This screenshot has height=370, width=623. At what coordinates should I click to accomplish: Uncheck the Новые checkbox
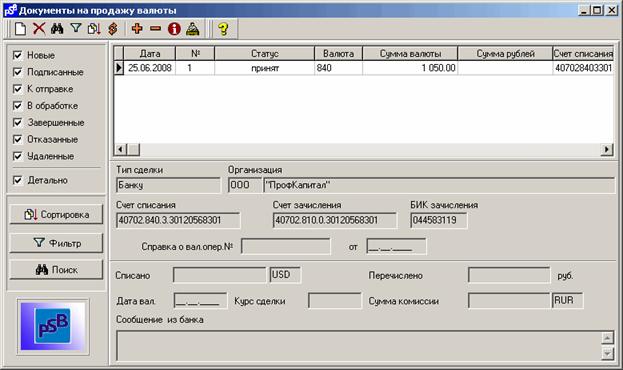coord(17,55)
